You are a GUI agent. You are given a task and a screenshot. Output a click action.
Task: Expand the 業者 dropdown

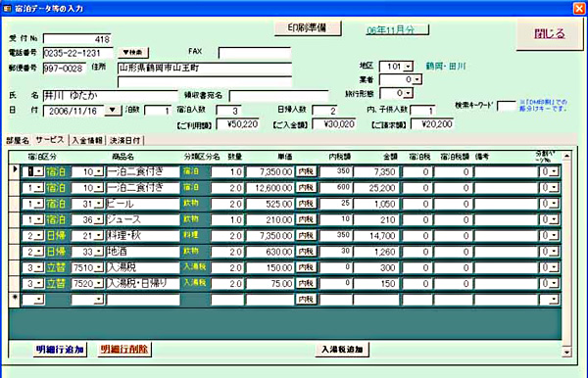pos(417,79)
